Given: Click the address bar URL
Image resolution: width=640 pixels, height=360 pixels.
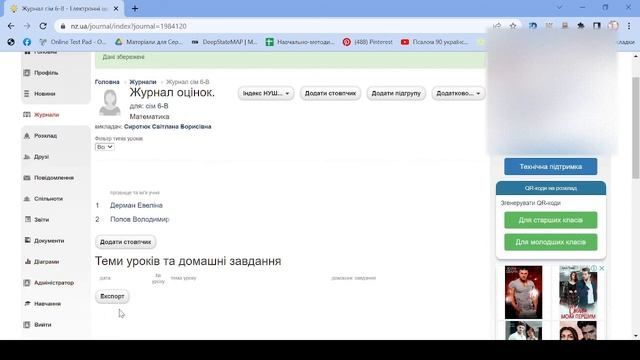Looking at the screenshot, I should (128, 26).
